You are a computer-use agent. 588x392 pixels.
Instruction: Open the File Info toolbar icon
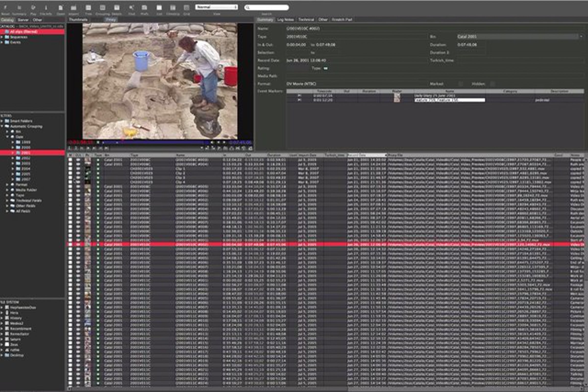click(x=46, y=8)
